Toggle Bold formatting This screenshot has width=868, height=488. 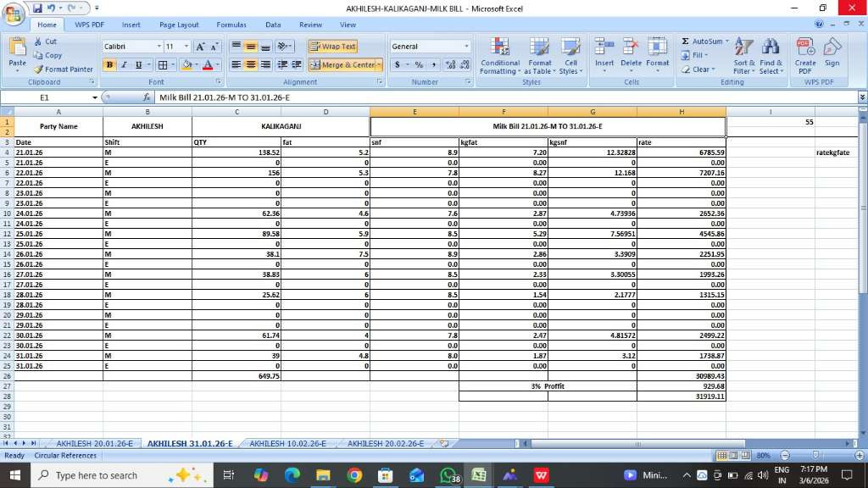click(109, 64)
